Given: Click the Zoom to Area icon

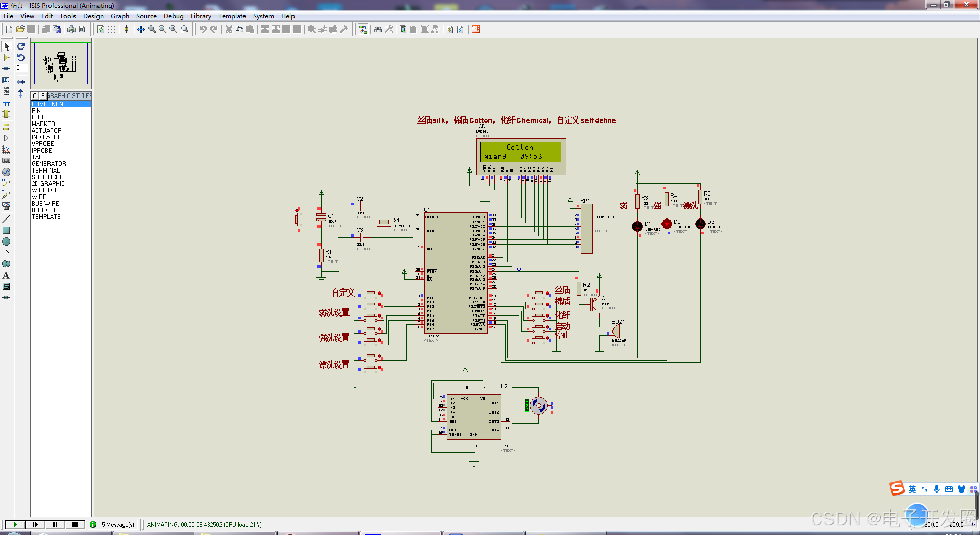Looking at the screenshot, I should (184, 29).
